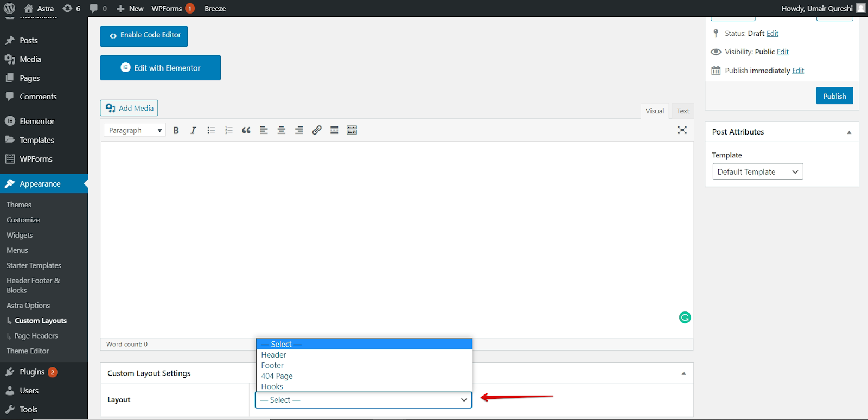Click the WordPress logo in admin bar
This screenshot has width=868, height=420.
10,8
